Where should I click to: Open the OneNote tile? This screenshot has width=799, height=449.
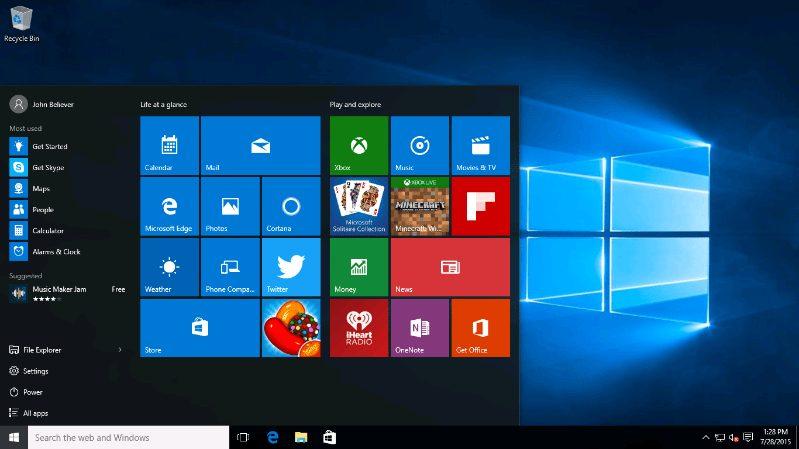419,328
